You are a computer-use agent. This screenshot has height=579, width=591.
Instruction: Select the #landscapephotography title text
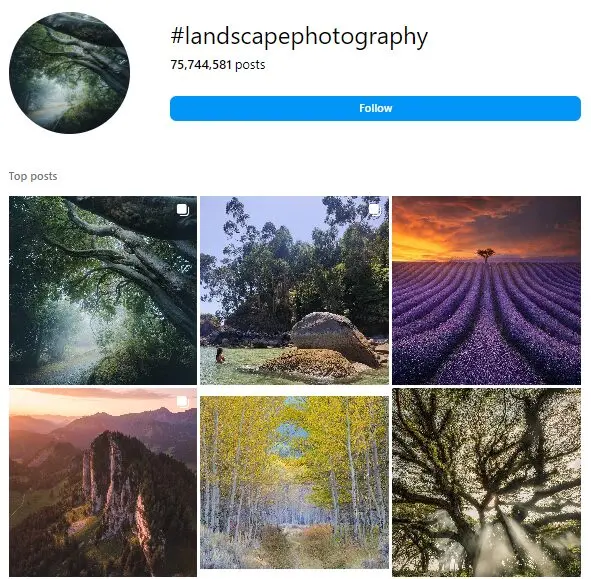(299, 37)
